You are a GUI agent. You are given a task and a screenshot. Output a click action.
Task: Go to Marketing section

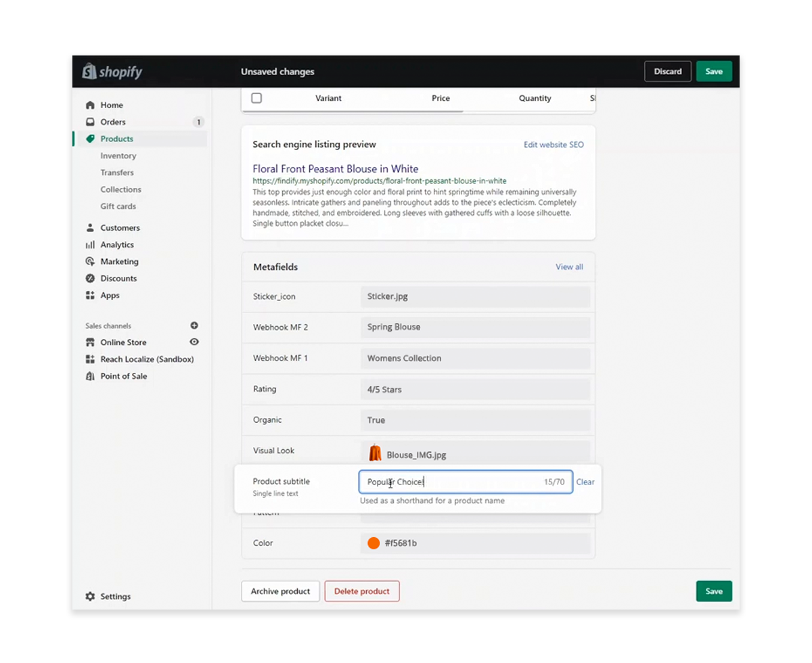pyautogui.click(x=120, y=262)
